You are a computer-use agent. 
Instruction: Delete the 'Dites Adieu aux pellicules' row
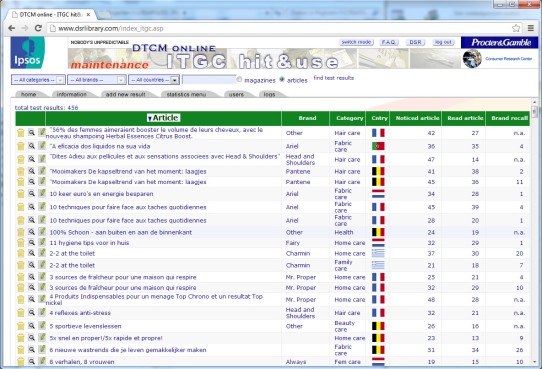(21, 159)
